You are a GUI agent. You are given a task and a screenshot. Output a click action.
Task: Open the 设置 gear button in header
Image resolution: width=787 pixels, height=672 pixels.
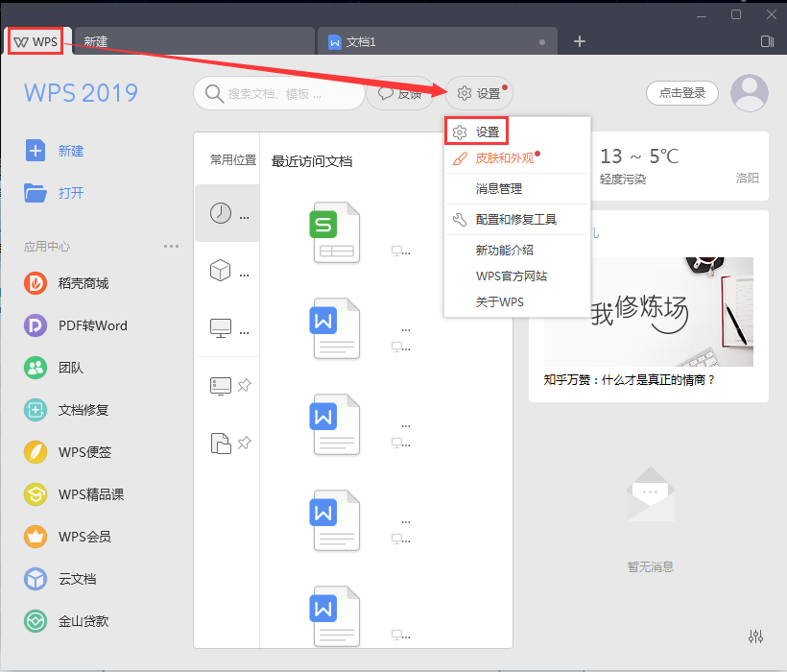tap(478, 93)
